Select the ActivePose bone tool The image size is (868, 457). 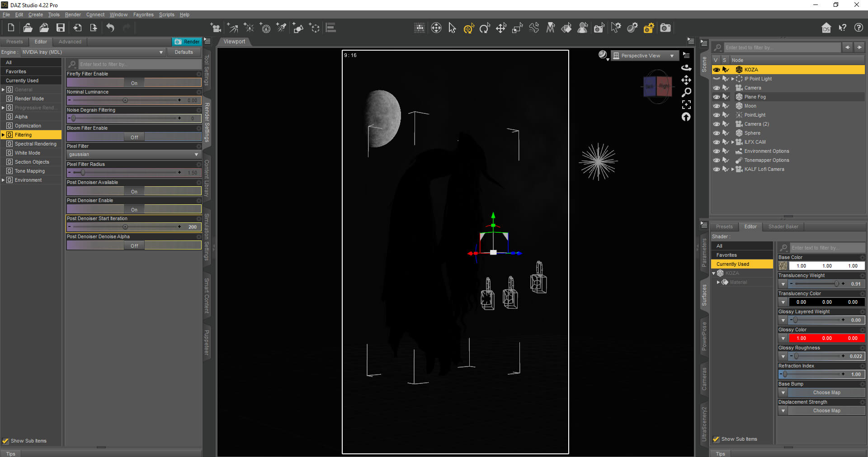[x=534, y=28]
